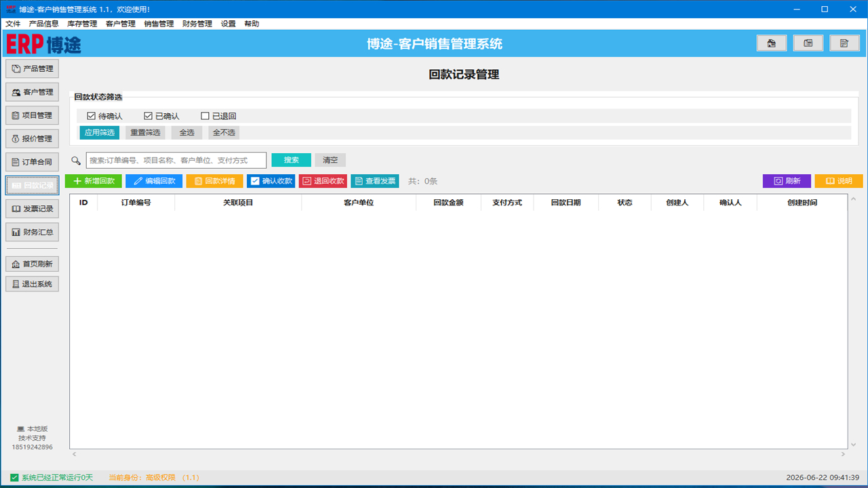Screen dimensions: 868x488
Task: Click the 回款日期 column header
Action: pyautogui.click(x=566, y=203)
